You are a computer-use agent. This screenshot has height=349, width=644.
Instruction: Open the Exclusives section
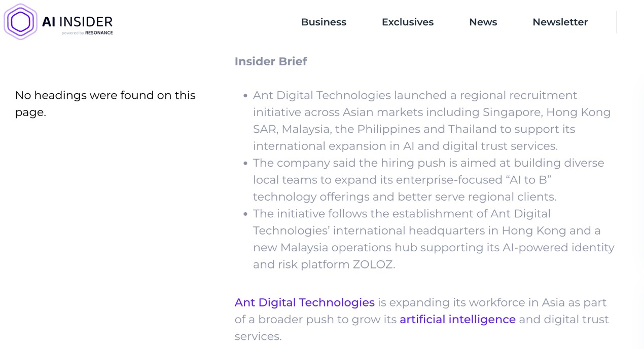tap(407, 22)
